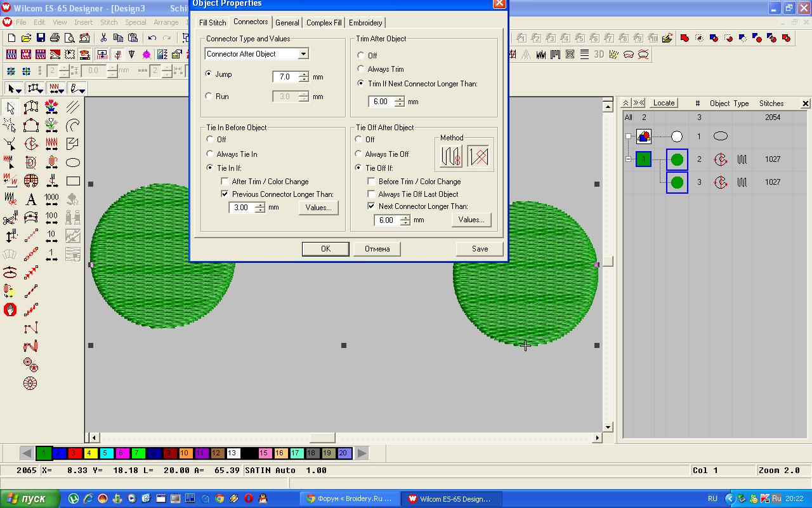Viewport: 812px width, 508px height.
Task: Click the OK button
Action: click(x=325, y=249)
